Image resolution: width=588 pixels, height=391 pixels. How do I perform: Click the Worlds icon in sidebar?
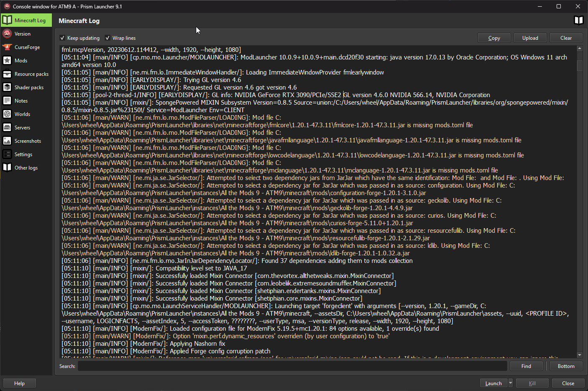(x=7, y=114)
